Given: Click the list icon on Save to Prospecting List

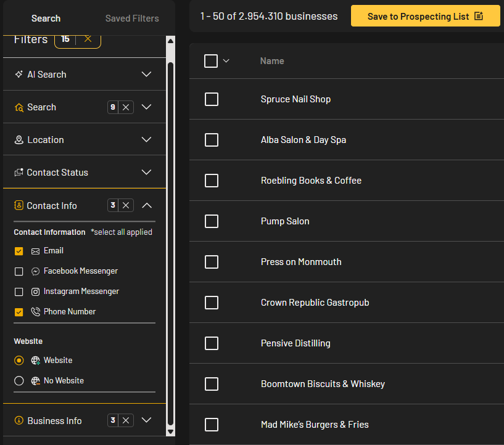Looking at the screenshot, I should coord(479,16).
